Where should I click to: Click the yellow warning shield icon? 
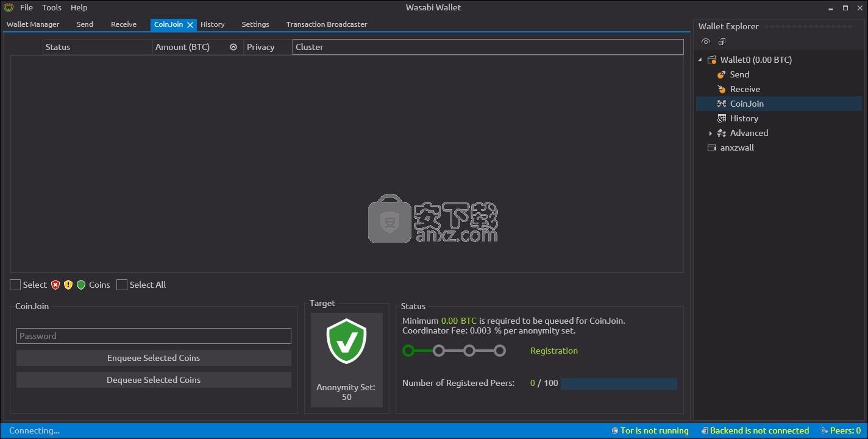68,285
